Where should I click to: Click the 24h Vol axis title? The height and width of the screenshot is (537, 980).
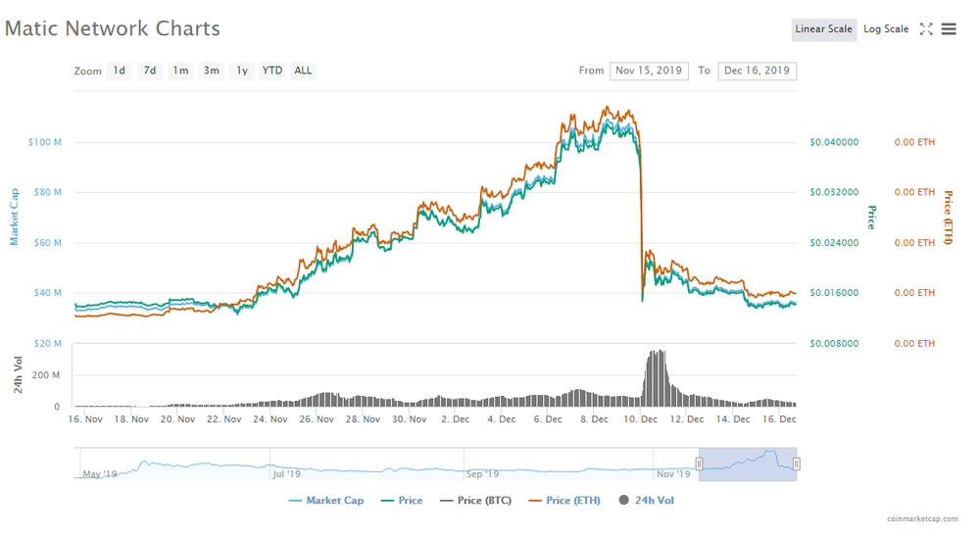[18, 375]
